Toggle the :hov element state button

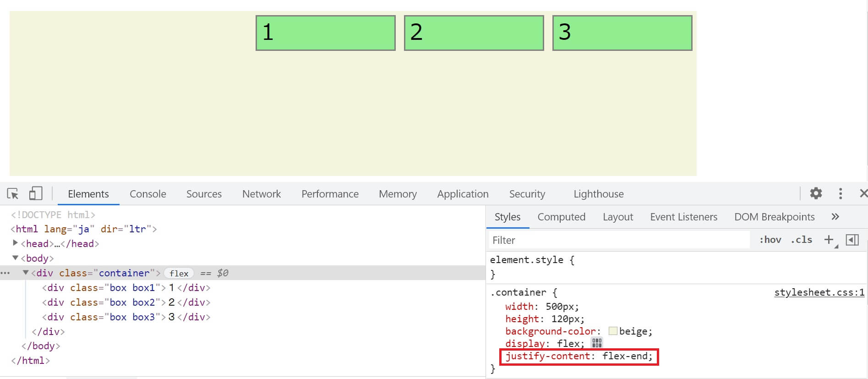tap(770, 240)
